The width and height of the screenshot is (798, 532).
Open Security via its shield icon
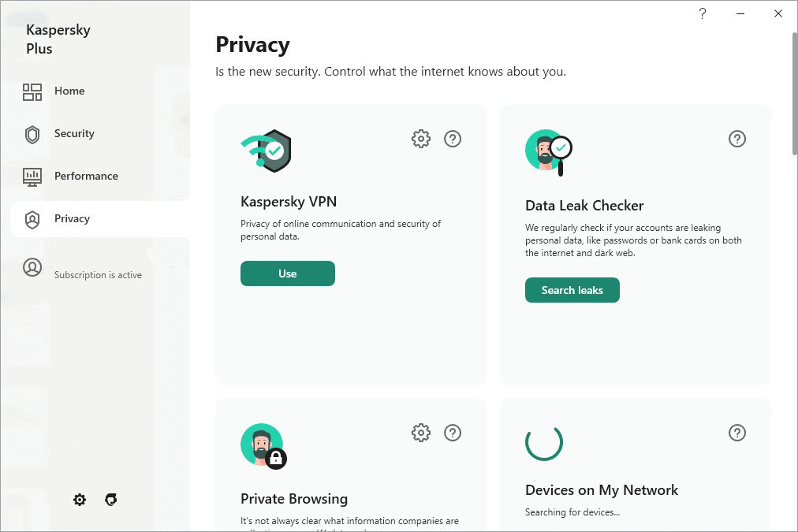tap(32, 134)
